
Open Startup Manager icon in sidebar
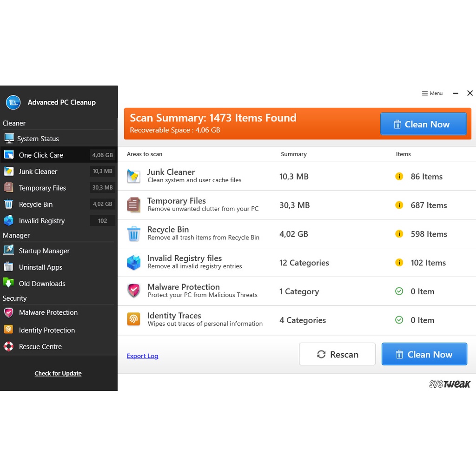tap(9, 251)
